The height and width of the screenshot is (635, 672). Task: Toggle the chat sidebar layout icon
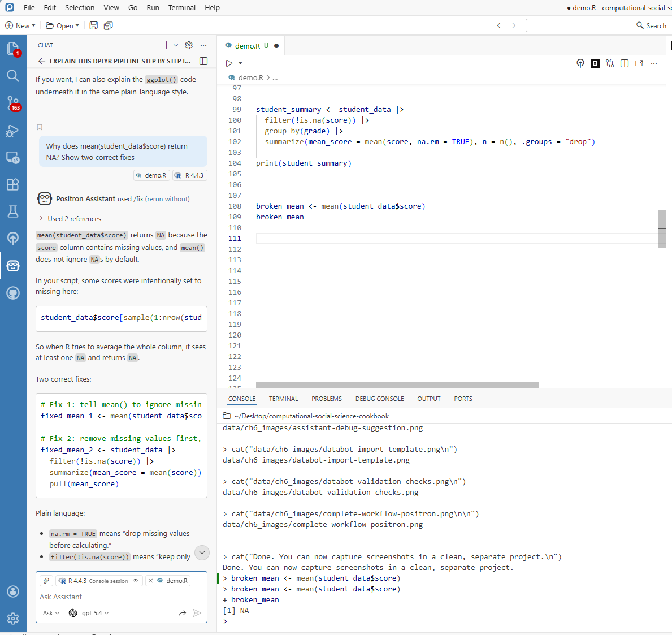[x=203, y=61]
